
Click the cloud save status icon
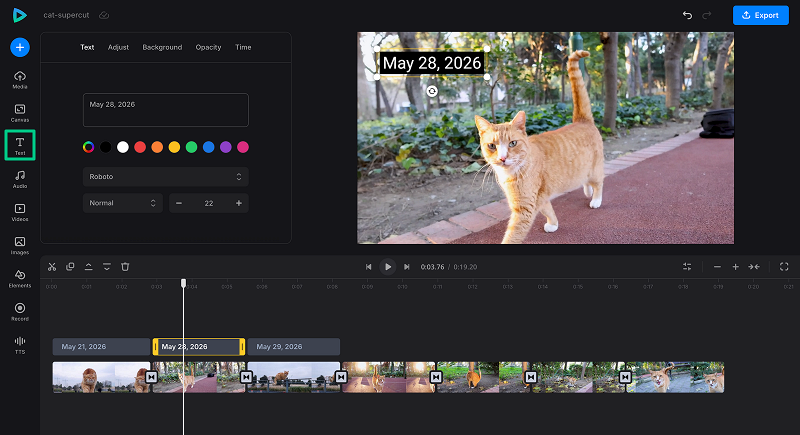(x=104, y=15)
